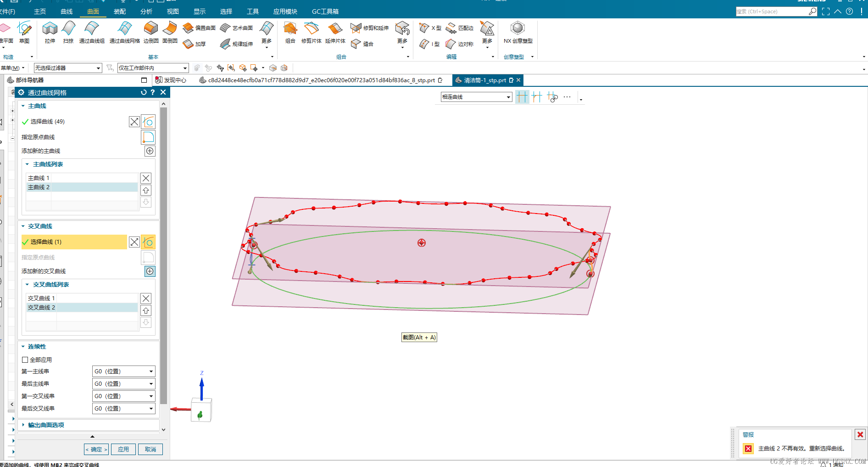The height and width of the screenshot is (467, 868).
Task: Remove selected entry from 交叉曲线列表
Action: tap(146, 298)
